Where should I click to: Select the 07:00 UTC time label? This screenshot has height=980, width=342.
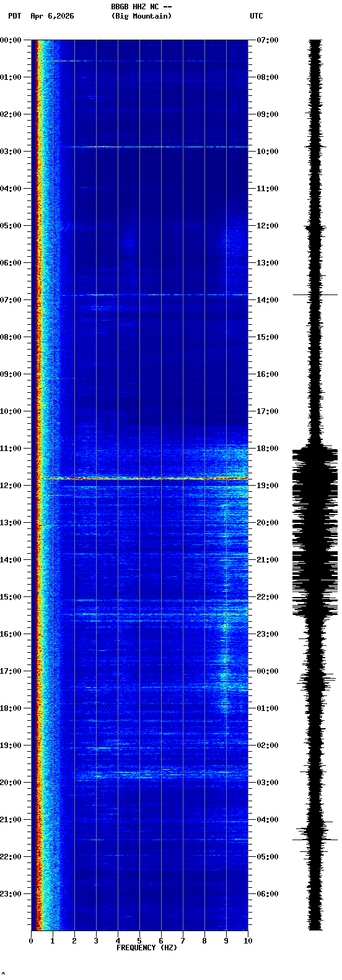[x=268, y=40]
